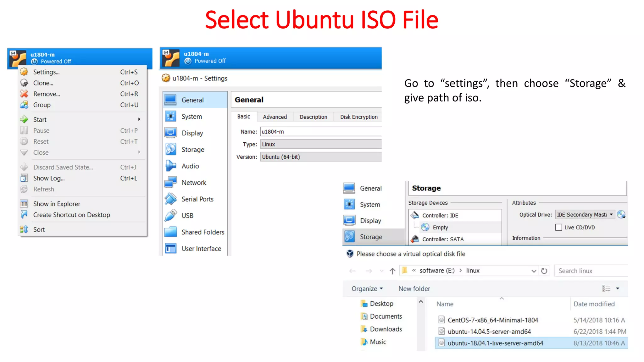Select System chip icon in middle settings sidebar

coord(170,117)
